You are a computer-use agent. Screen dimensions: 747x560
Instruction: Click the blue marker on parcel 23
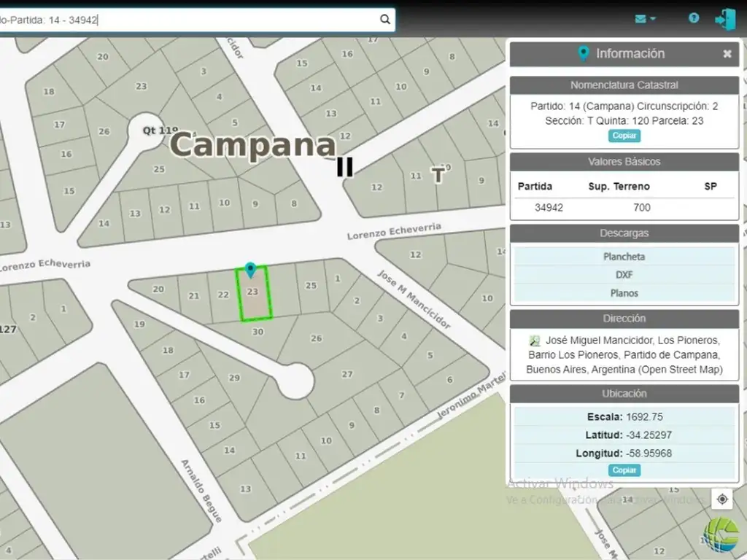pyautogui.click(x=250, y=271)
